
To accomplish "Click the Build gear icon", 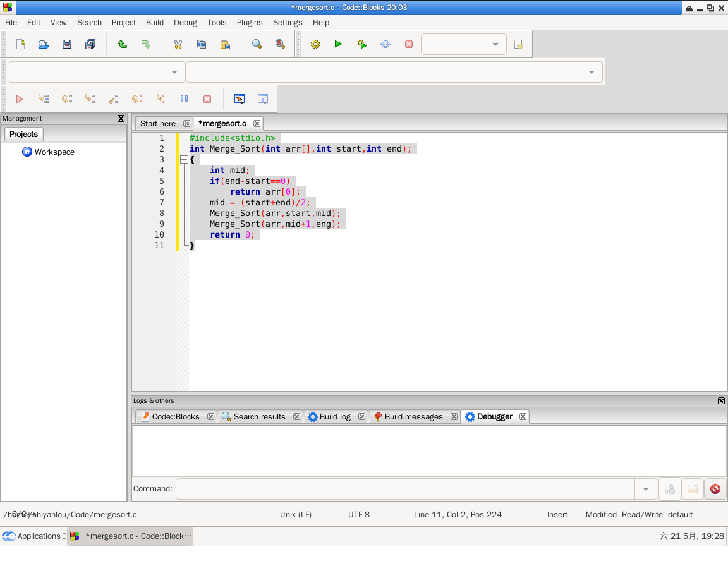I will click(x=315, y=44).
